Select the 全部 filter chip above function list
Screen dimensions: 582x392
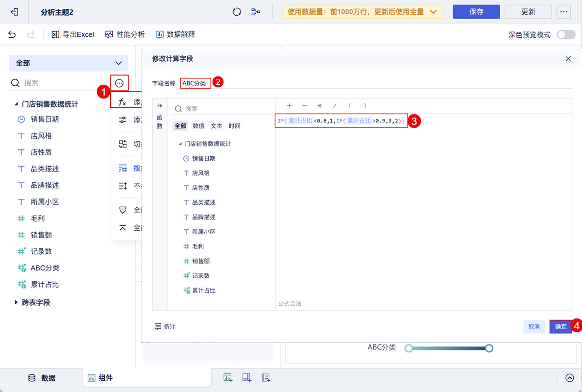(x=180, y=125)
